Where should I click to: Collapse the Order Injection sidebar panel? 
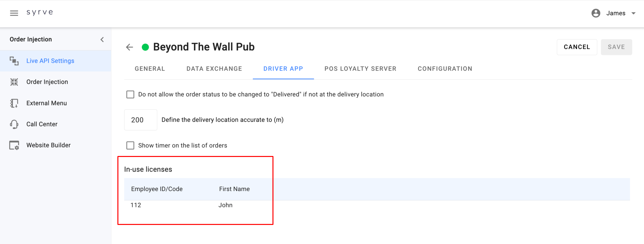[x=102, y=40]
